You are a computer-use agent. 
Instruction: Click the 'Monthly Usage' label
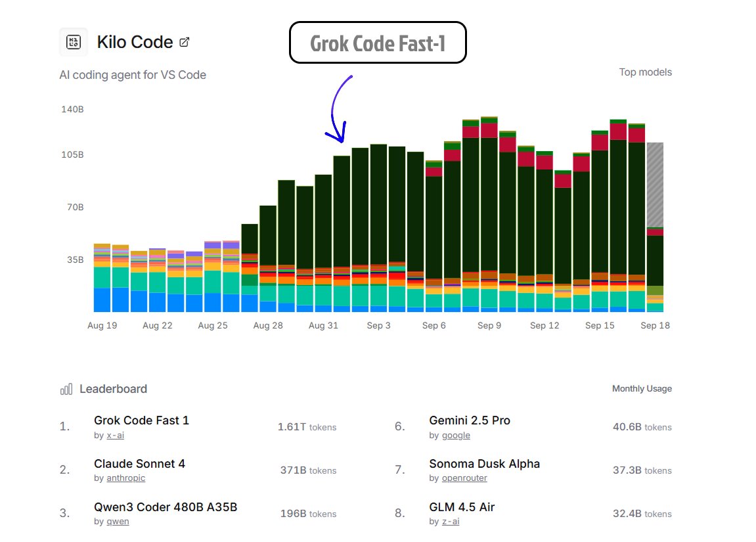pyautogui.click(x=642, y=389)
